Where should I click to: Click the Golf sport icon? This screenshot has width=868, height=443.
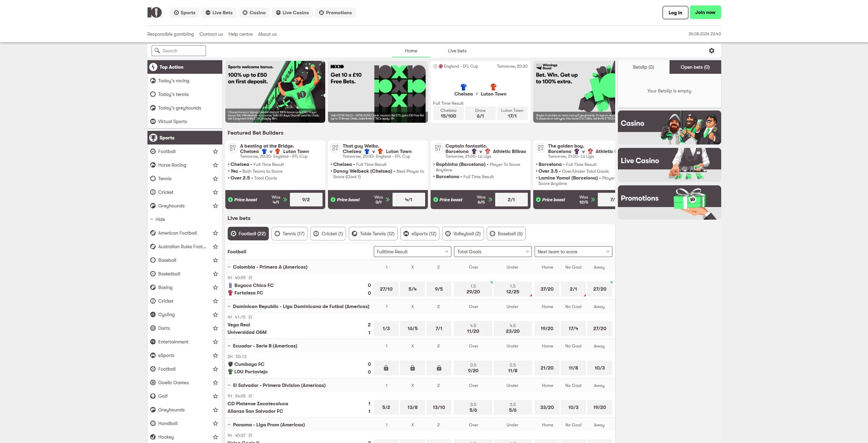point(153,396)
